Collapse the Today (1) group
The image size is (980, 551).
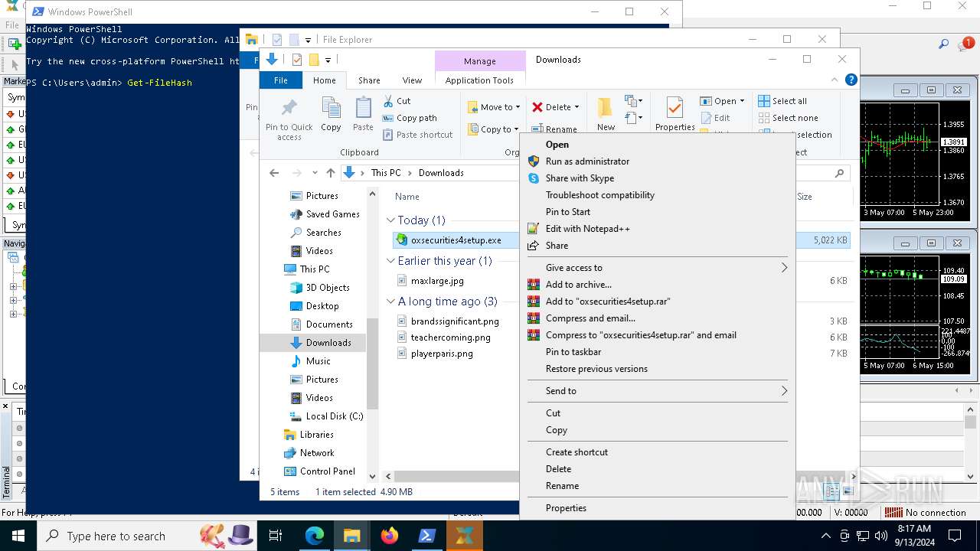[x=391, y=220]
